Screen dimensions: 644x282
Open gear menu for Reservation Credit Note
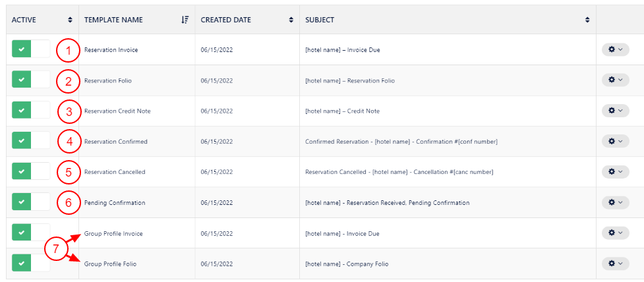point(615,111)
